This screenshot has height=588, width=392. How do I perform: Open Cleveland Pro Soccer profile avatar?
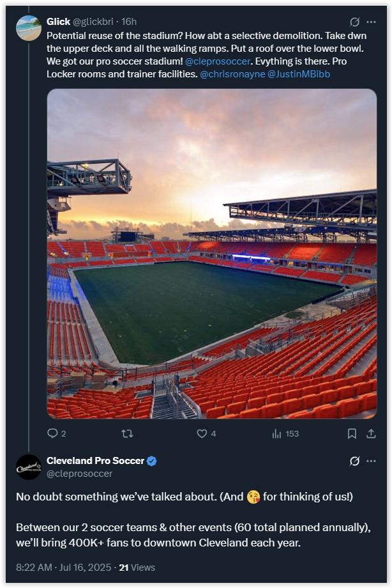tap(29, 467)
